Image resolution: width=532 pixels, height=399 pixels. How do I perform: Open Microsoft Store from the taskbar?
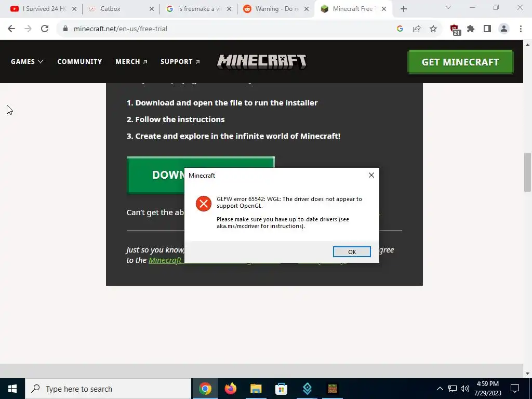(x=281, y=389)
